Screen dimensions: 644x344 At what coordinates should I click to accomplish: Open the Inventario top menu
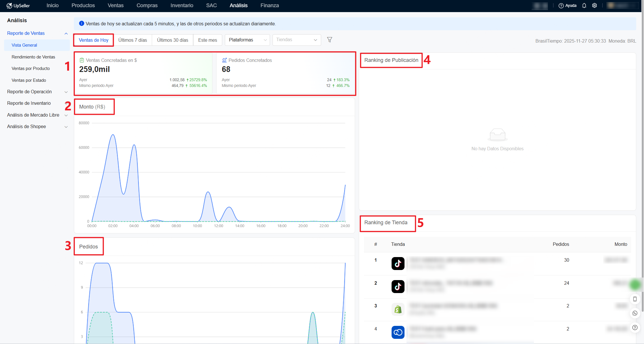pyautogui.click(x=182, y=5)
